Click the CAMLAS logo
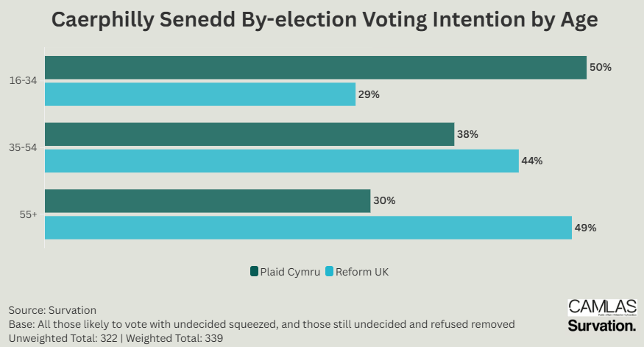This screenshot has height=347, width=644. point(601,308)
